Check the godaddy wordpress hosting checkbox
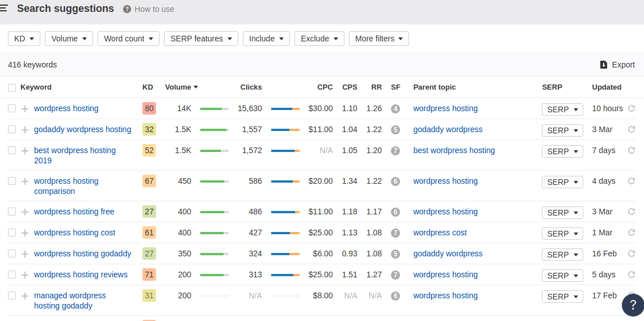 [x=12, y=129]
